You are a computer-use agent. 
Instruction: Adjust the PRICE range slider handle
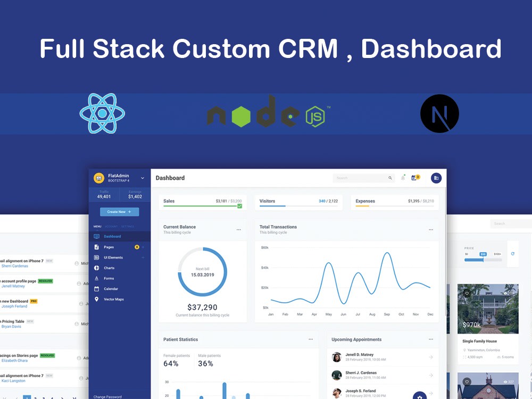coord(483,260)
